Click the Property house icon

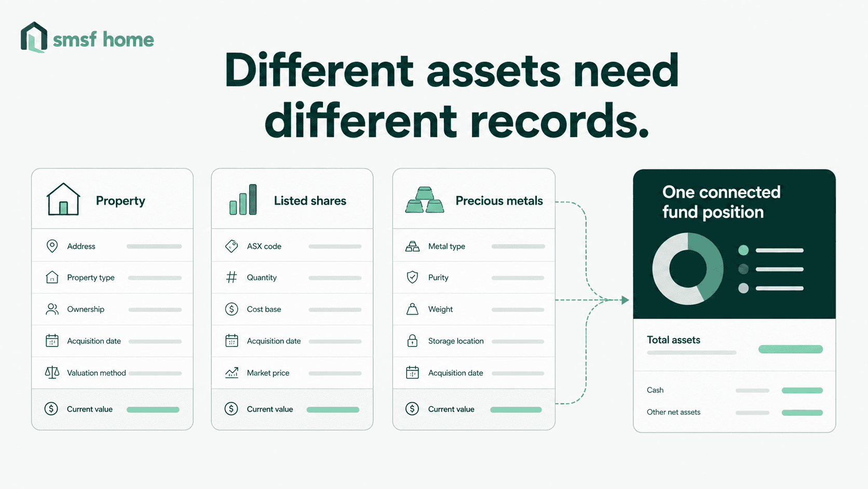coord(63,199)
